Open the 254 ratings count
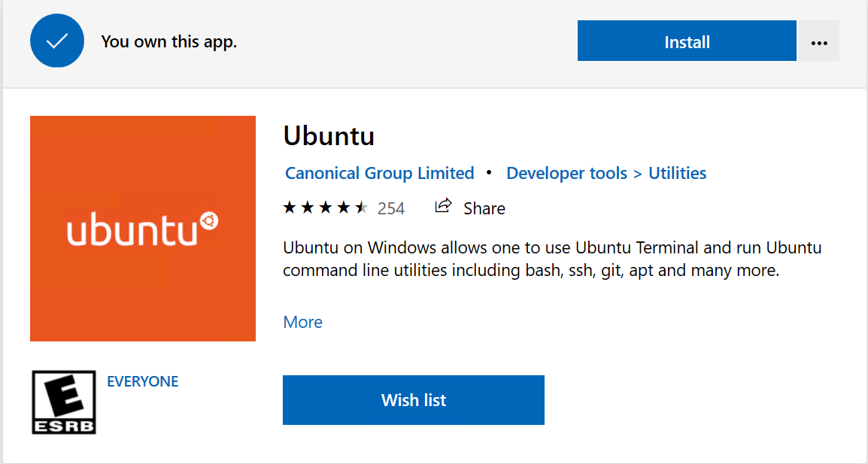 coord(391,208)
